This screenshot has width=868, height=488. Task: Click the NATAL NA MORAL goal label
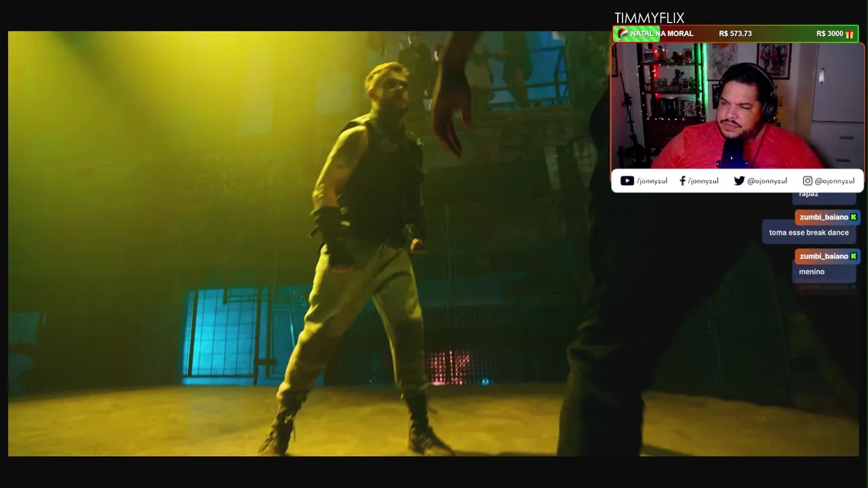662,34
